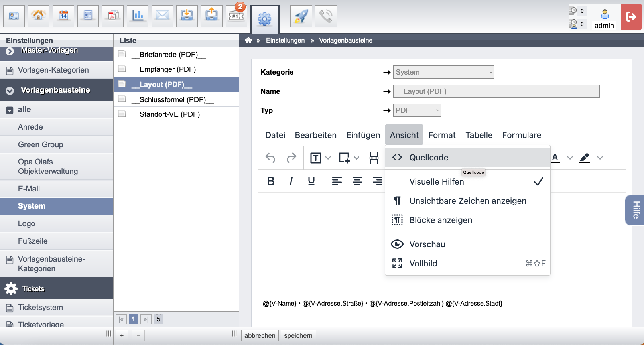
Task: Click the rocket launch icon
Action: tap(301, 16)
